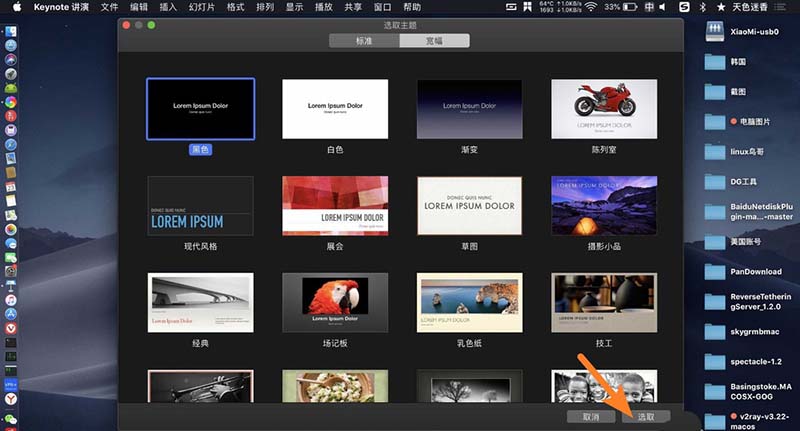800x431 pixels.
Task: Click the Sogou S input icon
Action: 684,7
